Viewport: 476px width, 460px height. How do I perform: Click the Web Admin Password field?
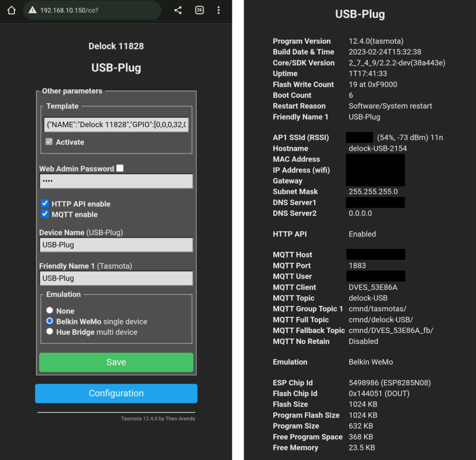116,181
